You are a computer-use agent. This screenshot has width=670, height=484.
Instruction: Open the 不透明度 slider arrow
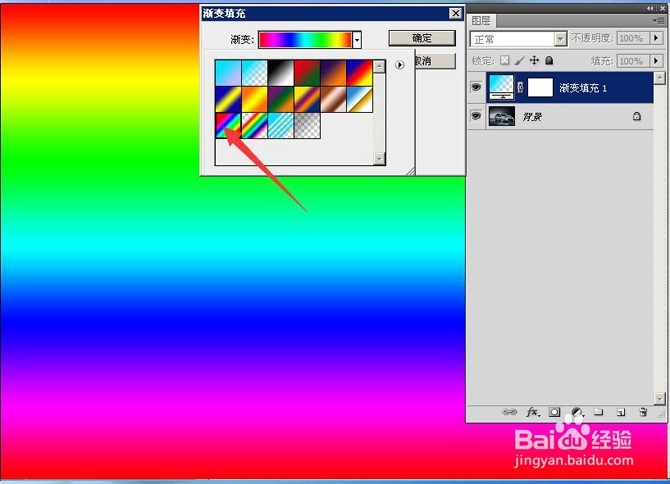tap(657, 38)
